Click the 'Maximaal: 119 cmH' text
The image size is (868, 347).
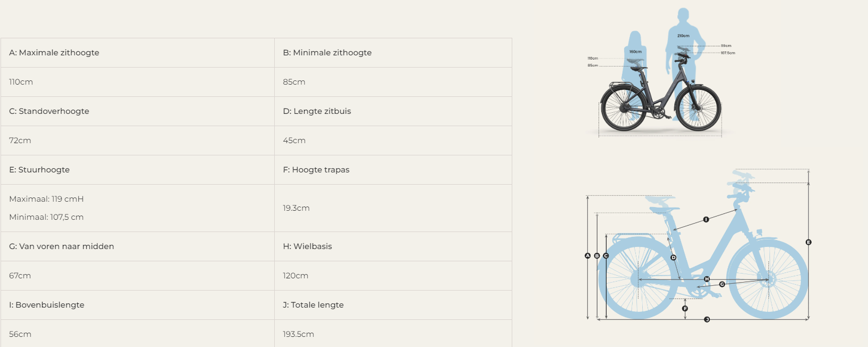pyautogui.click(x=46, y=199)
